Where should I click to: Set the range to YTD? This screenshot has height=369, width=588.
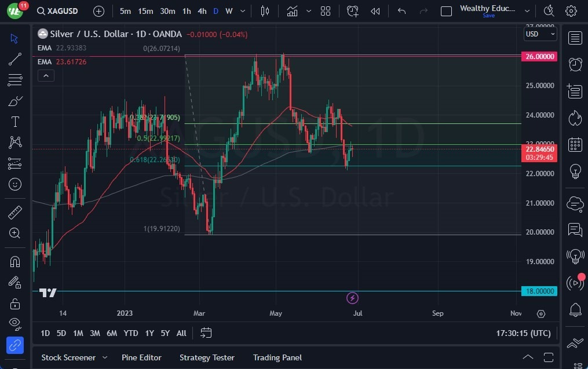pyautogui.click(x=131, y=333)
